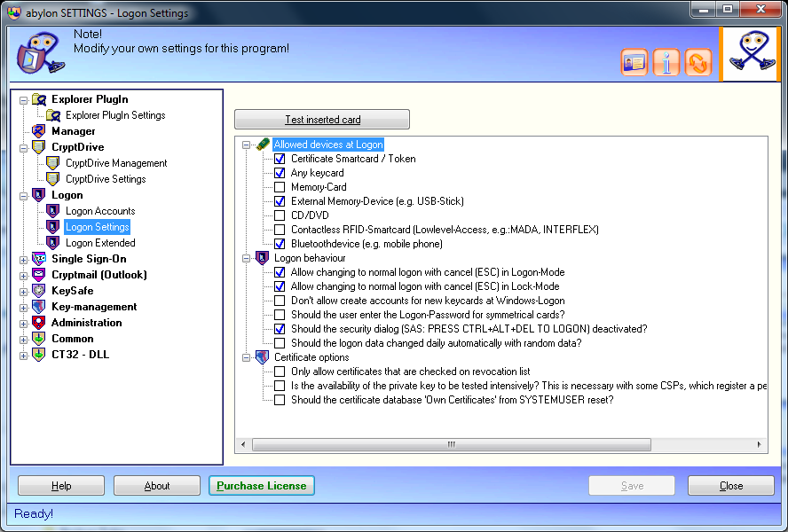Click the CryptDrive Settings icon

(x=52, y=179)
